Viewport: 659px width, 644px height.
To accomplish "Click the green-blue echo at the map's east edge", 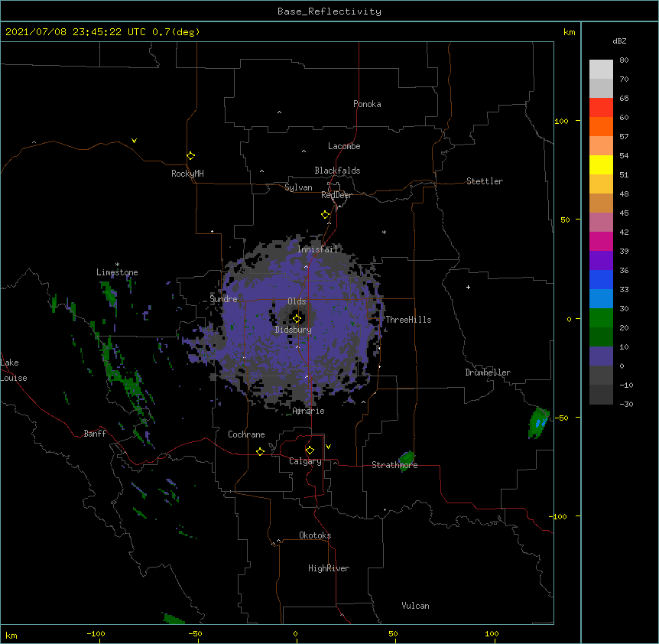I will (538, 422).
